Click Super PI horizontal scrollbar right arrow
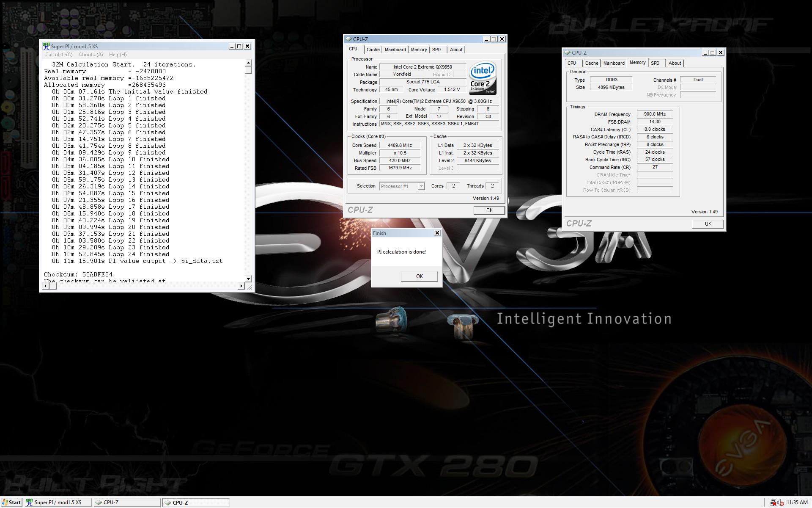Viewport: 812px width, 508px height. point(241,286)
